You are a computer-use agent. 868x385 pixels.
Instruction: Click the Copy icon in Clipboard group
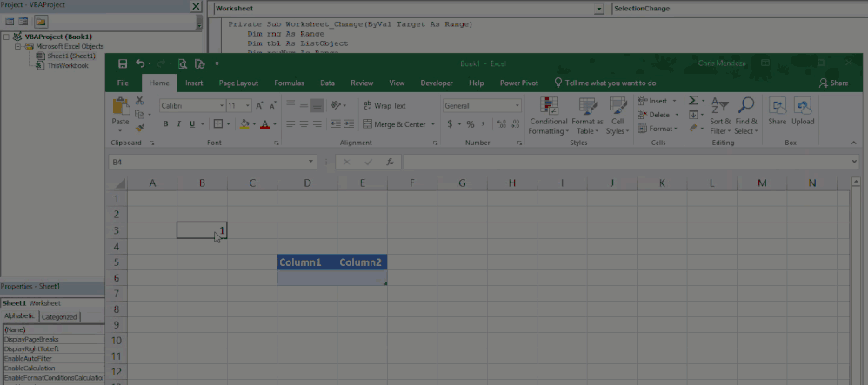[x=139, y=114]
